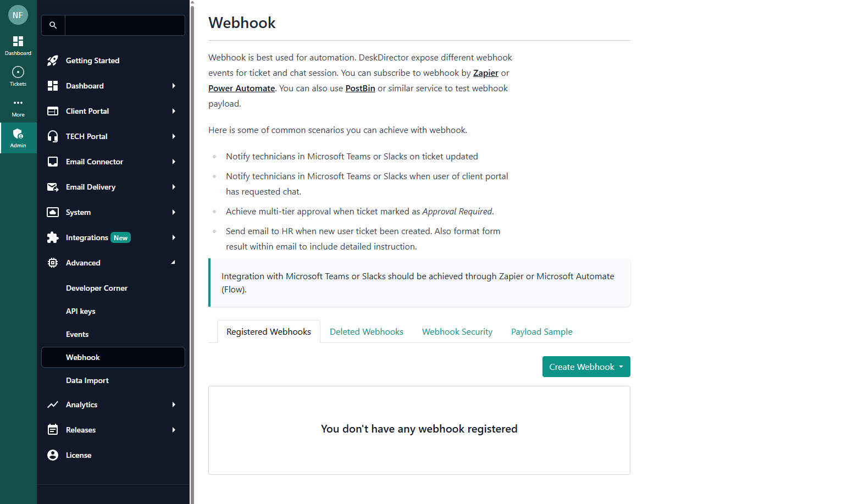Image resolution: width=842 pixels, height=504 pixels.
Task: Click the Dashboard grid icon in rail
Action: pos(18,41)
